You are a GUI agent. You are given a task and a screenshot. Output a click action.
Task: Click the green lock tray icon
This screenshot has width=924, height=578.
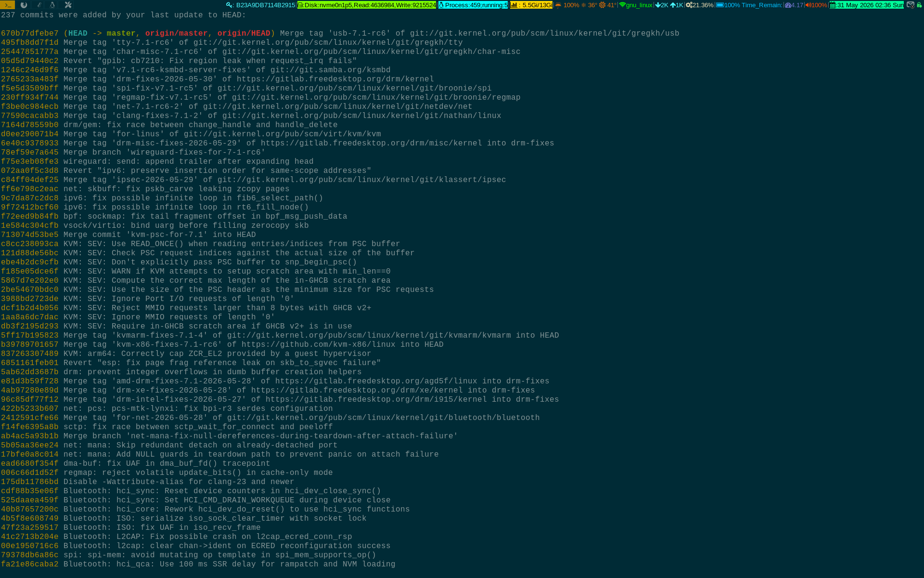click(920, 5)
